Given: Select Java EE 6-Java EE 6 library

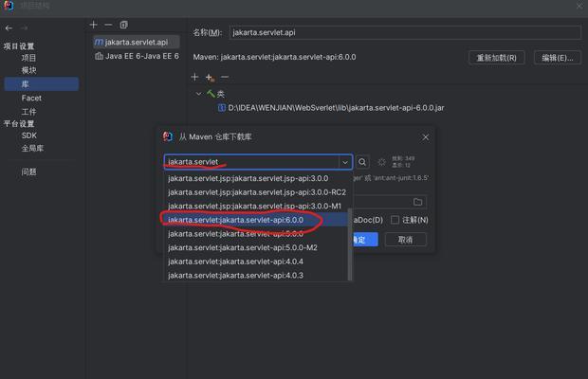Looking at the screenshot, I should [137, 56].
